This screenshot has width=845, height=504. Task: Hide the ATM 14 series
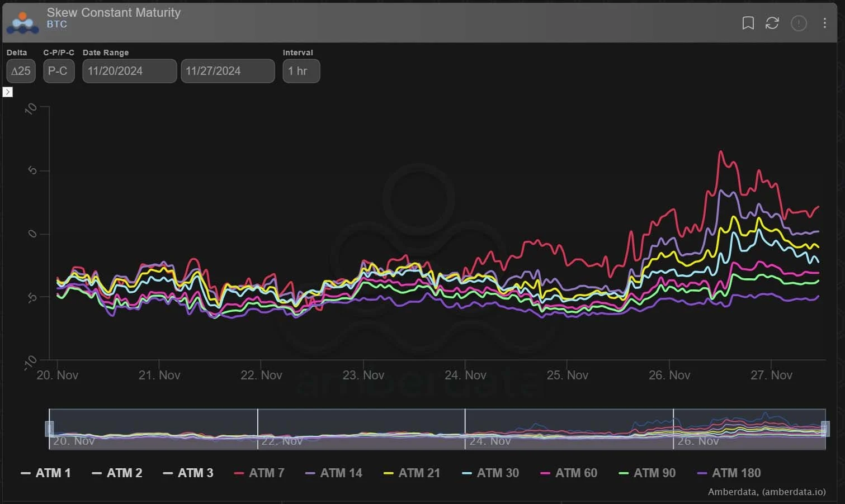334,473
